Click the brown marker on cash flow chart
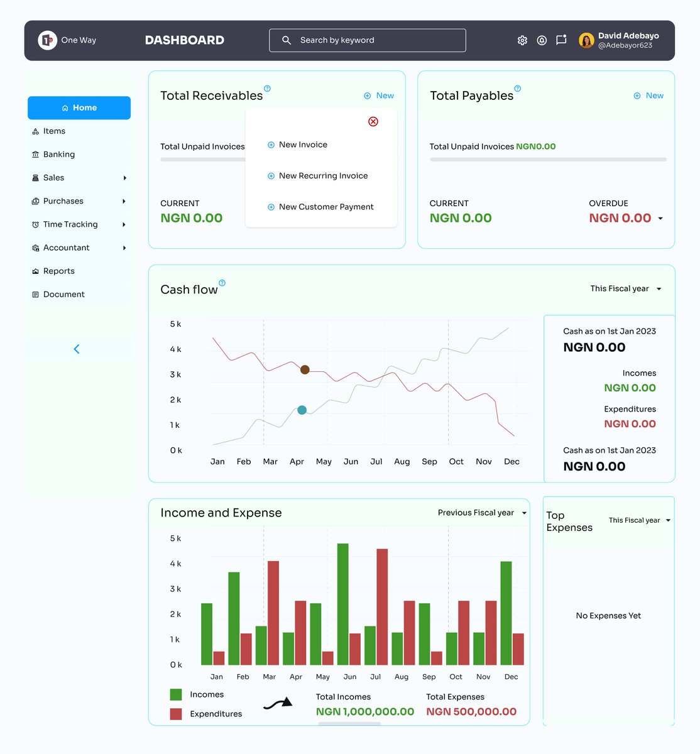700x754 pixels. tap(305, 369)
